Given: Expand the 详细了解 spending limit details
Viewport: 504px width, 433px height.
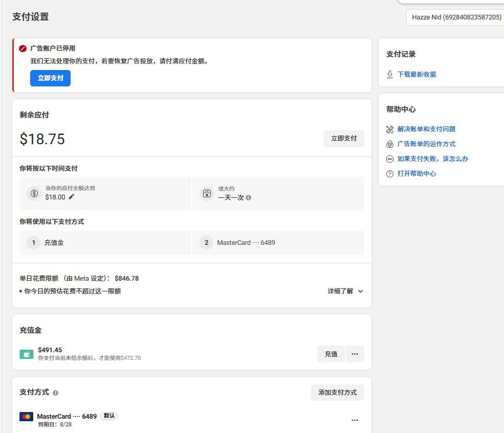Looking at the screenshot, I should coord(345,291).
